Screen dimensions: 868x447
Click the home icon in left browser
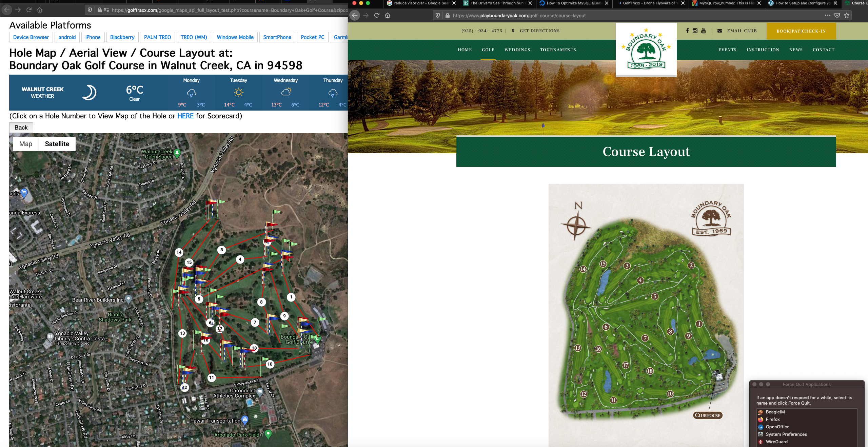(40, 10)
